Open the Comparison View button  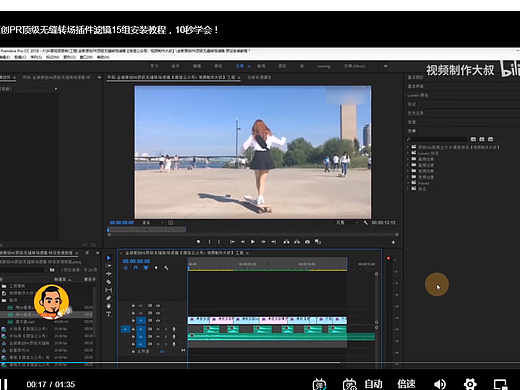coord(318,242)
